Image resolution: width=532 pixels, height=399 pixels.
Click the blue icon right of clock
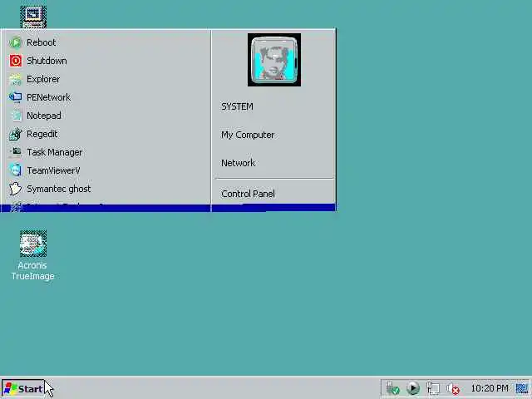[x=522, y=388]
